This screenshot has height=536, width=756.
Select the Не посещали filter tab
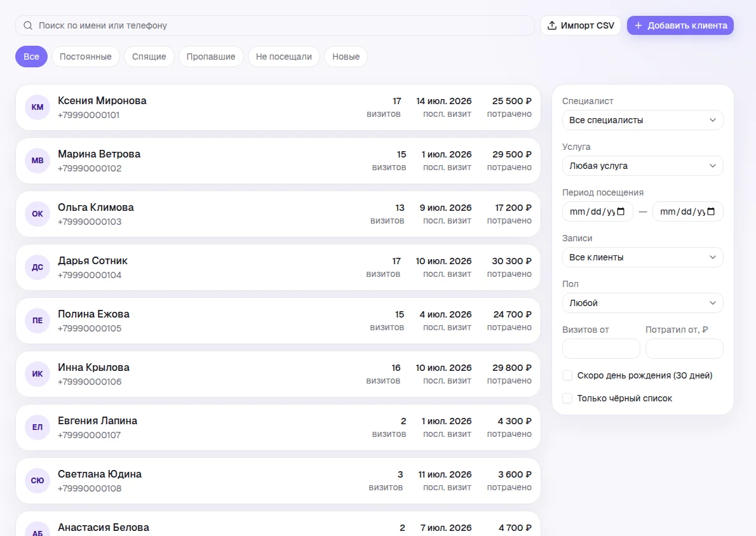pyautogui.click(x=284, y=57)
